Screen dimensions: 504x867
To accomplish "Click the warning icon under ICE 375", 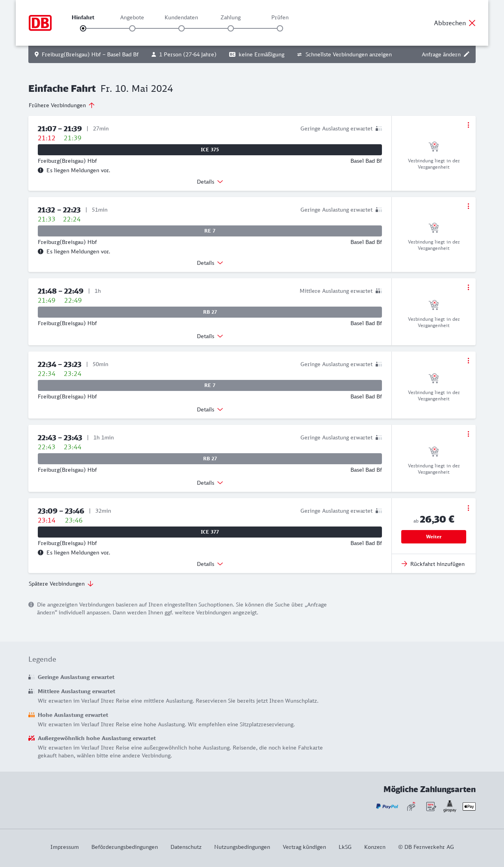I will pos(41,170).
